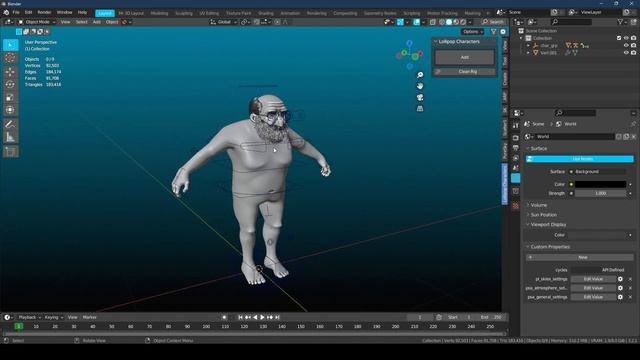The height and width of the screenshot is (360, 640).
Task: Toggle X-ray viewport mode
Action: pyautogui.click(x=433, y=22)
